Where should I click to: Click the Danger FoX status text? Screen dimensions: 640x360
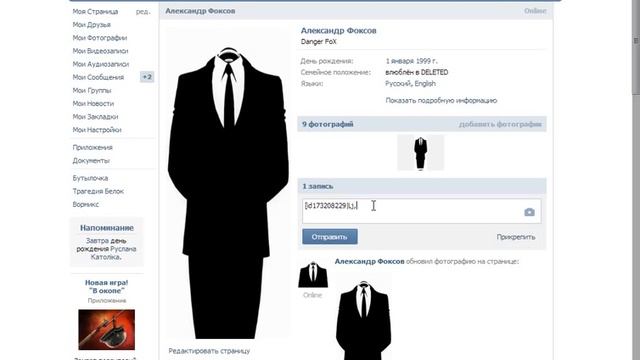click(x=318, y=42)
